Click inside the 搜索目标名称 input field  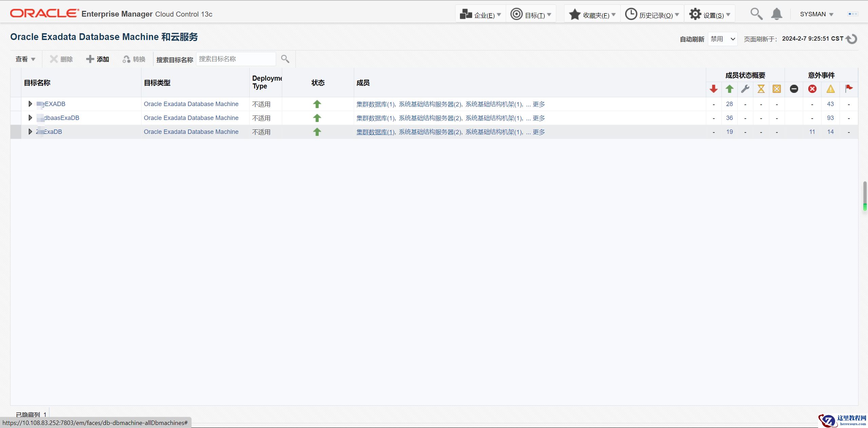(x=236, y=59)
